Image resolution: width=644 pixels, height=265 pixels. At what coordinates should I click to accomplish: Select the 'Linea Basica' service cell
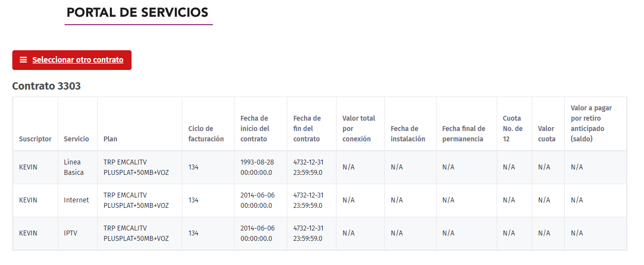73,167
